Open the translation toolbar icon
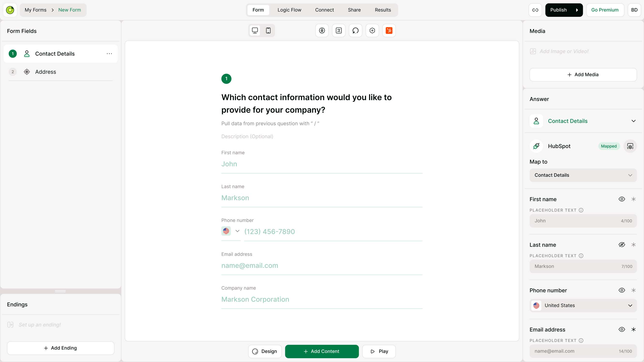This screenshot has width=644, height=362. [x=339, y=30]
